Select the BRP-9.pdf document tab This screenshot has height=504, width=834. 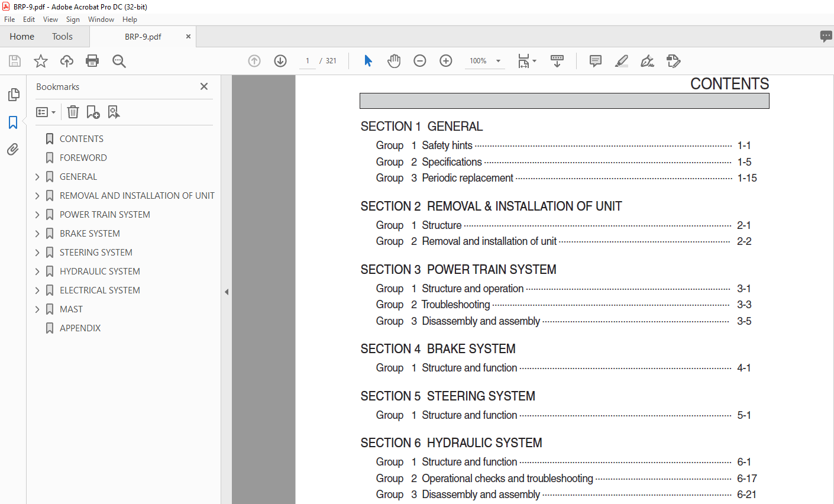[143, 37]
